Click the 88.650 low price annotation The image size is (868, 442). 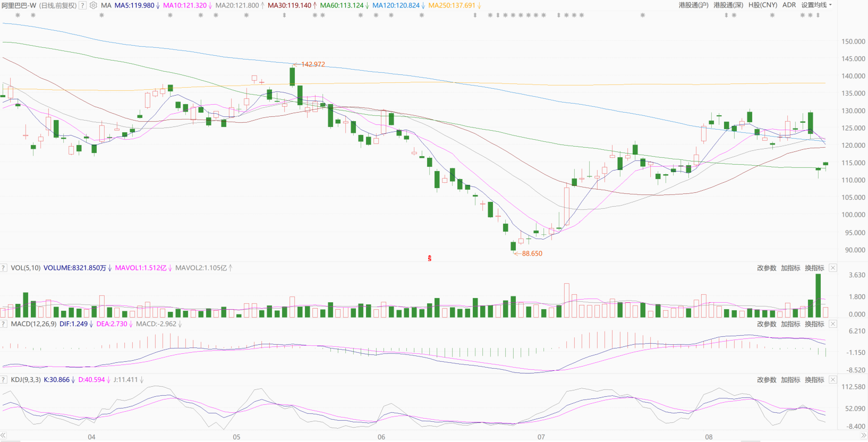532,253
